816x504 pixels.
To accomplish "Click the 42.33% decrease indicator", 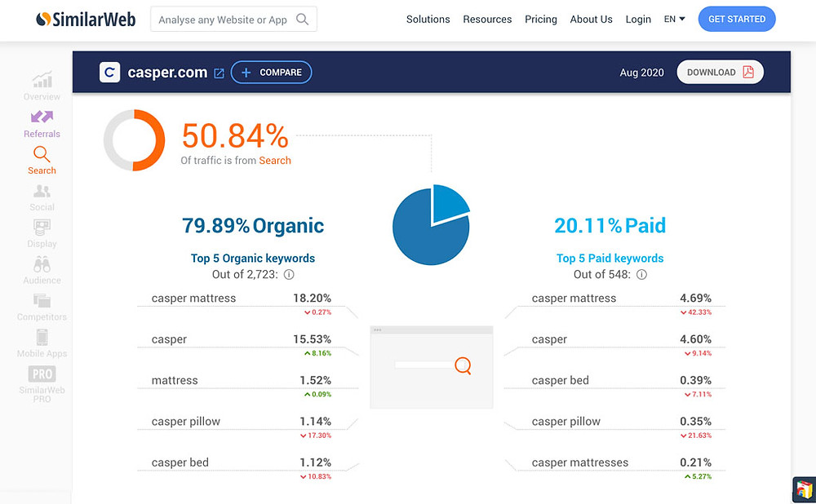I will click(696, 312).
